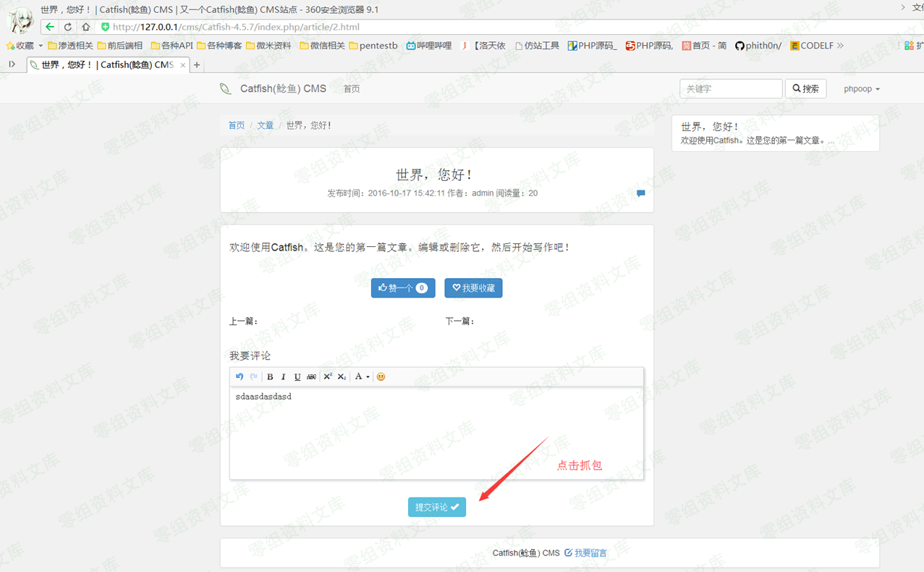This screenshot has height=572, width=924.
Task: Click the 关键字 search input field
Action: (730, 89)
